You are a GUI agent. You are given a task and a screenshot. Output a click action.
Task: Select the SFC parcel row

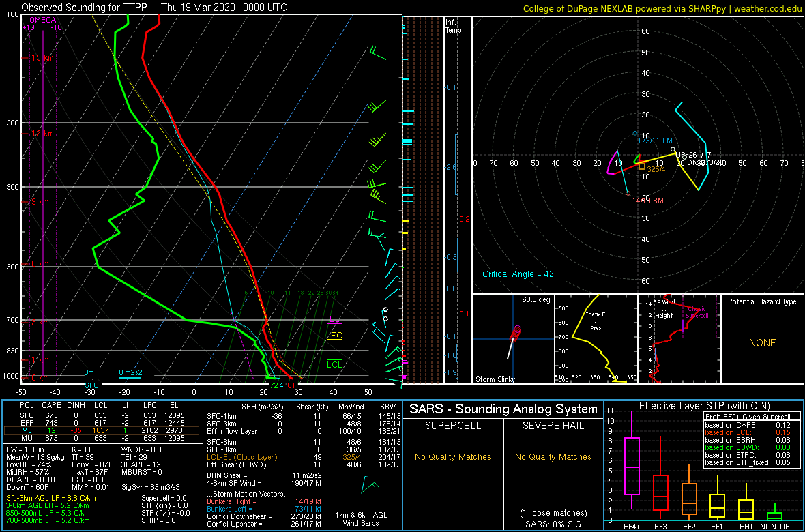point(102,415)
